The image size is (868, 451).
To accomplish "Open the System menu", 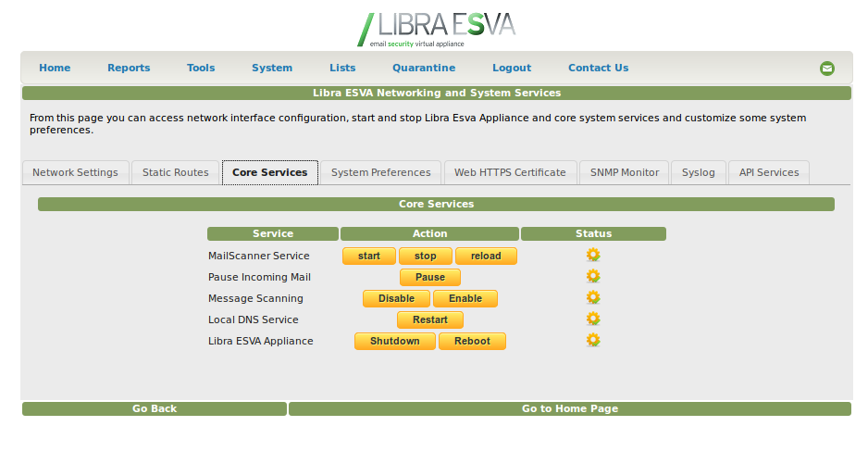I will coord(272,68).
